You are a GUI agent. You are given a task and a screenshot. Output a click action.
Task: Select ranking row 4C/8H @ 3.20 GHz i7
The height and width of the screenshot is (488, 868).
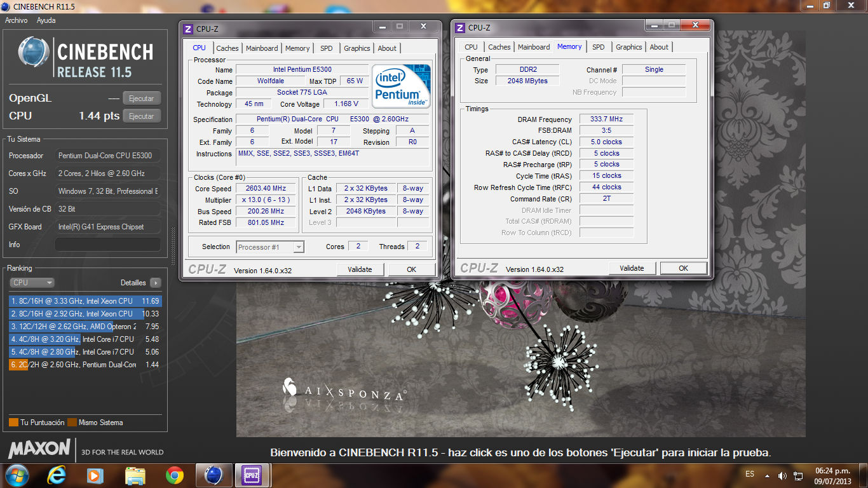point(85,339)
